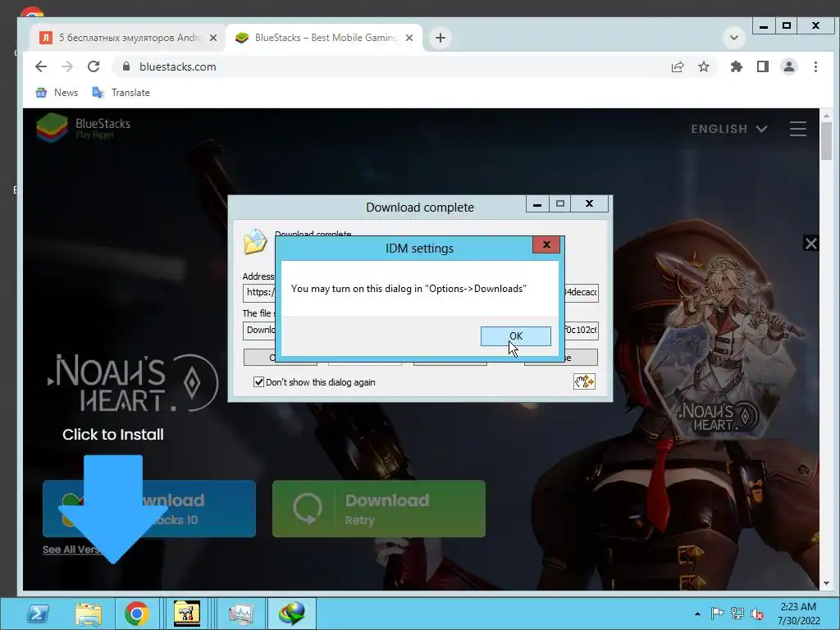Click the Noah's Heart game logo

click(x=132, y=382)
